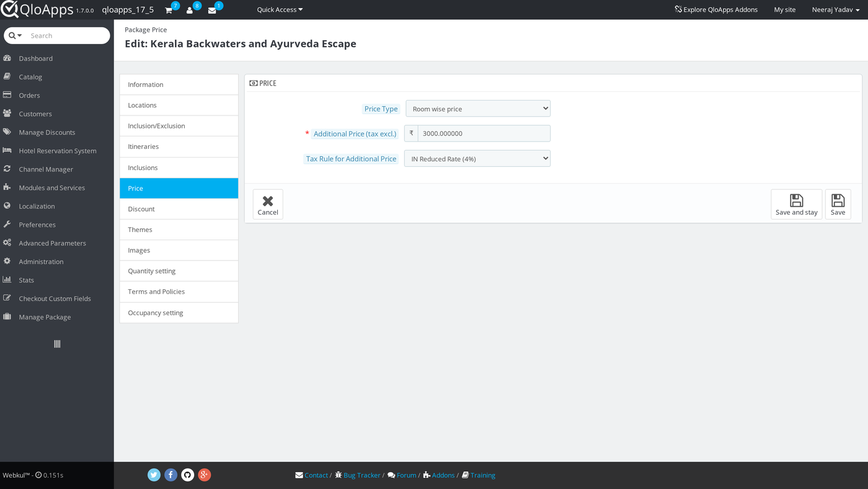The image size is (868, 489).
Task: Click the Save button
Action: (838, 204)
